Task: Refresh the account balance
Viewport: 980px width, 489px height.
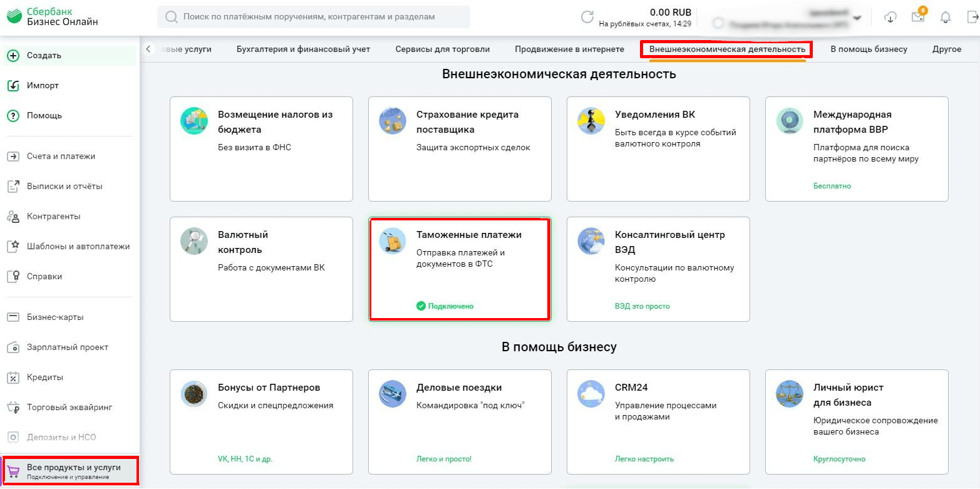Action: coord(587,18)
